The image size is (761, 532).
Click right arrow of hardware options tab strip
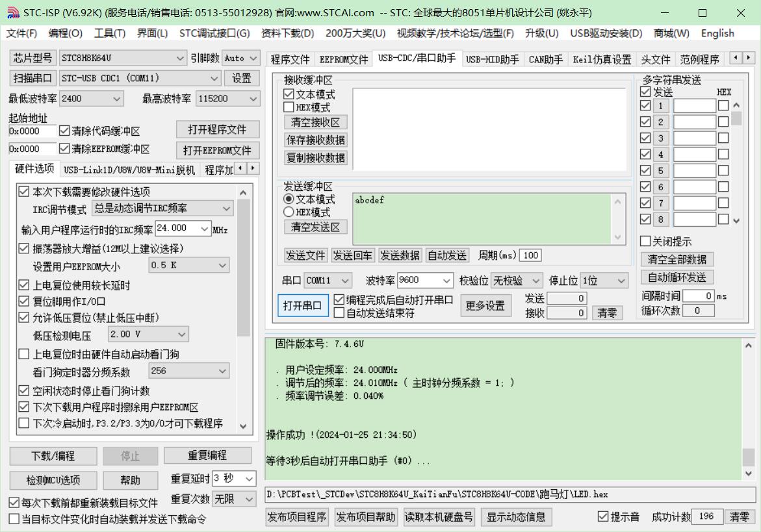pos(253,168)
